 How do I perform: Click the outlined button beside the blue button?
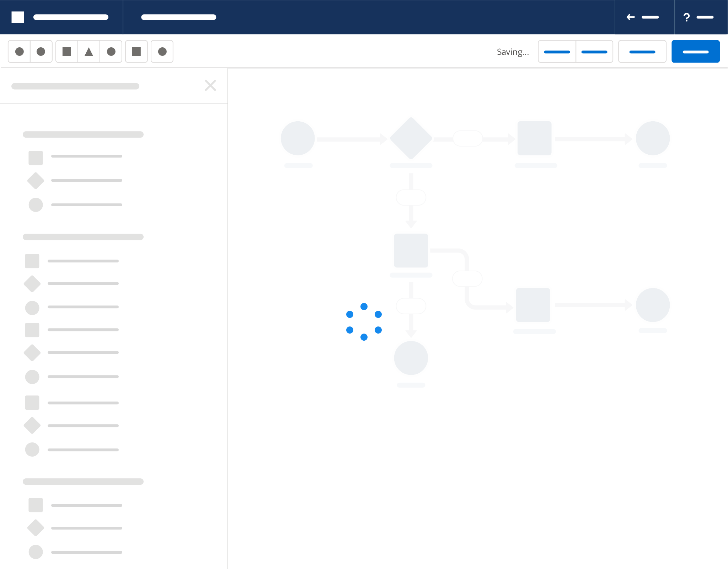click(642, 52)
